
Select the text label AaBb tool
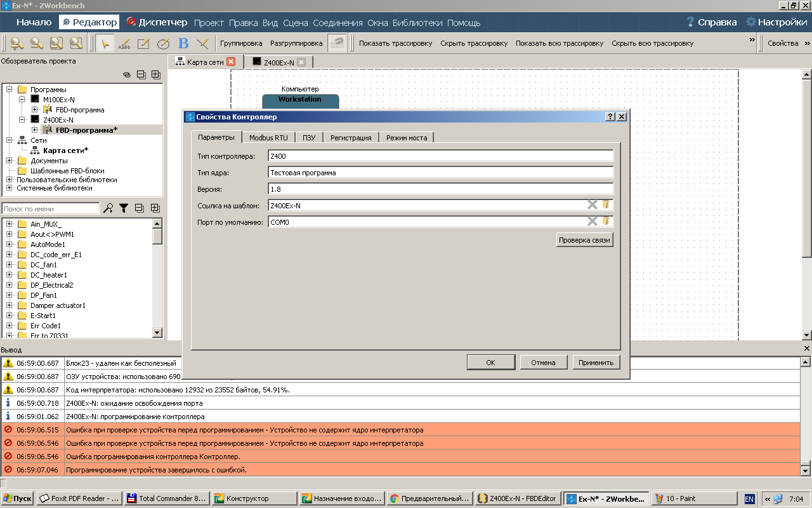pos(124,43)
